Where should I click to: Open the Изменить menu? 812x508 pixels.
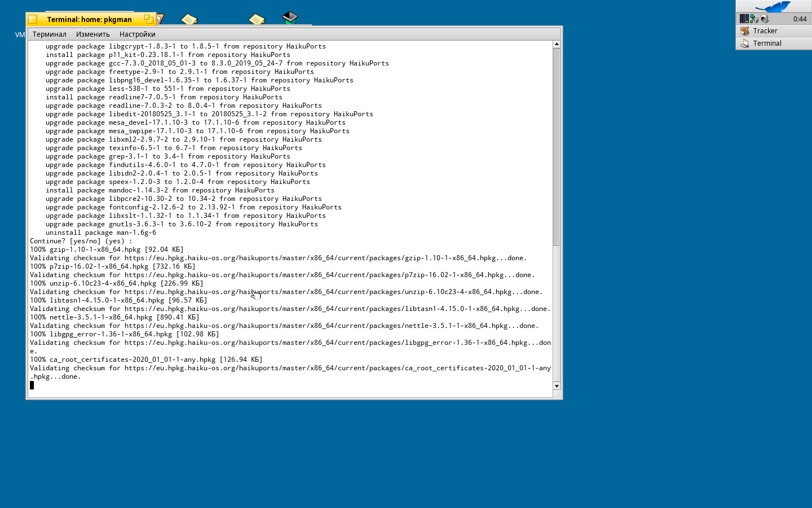tap(93, 34)
